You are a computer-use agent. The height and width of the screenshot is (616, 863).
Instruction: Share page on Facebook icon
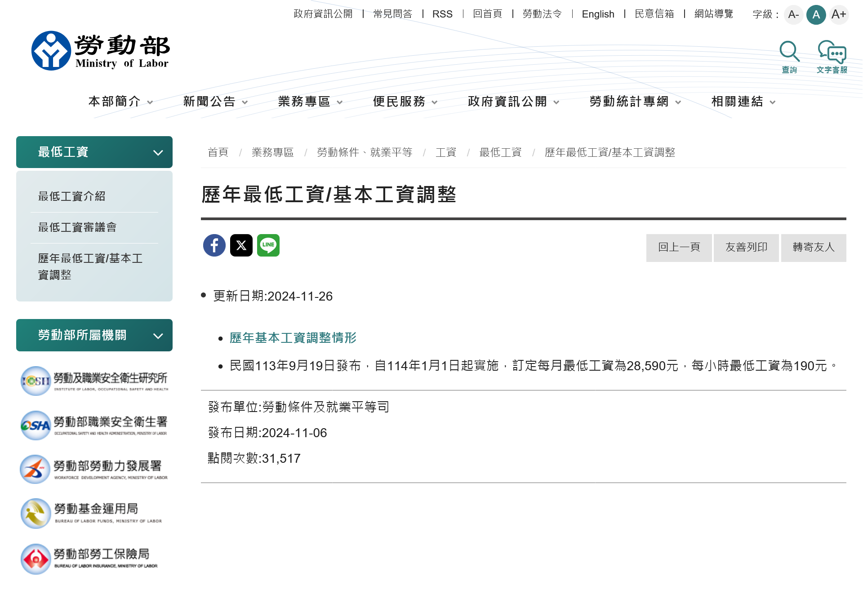(214, 245)
